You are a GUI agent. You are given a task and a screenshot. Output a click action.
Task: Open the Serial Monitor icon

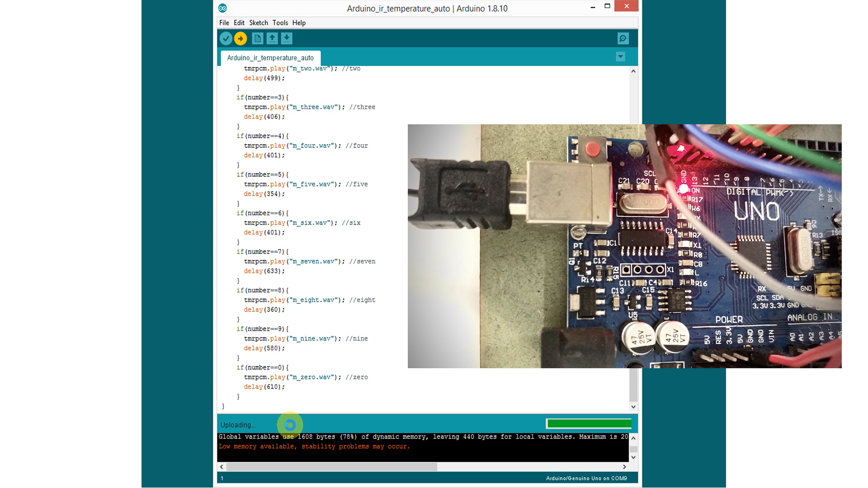623,38
